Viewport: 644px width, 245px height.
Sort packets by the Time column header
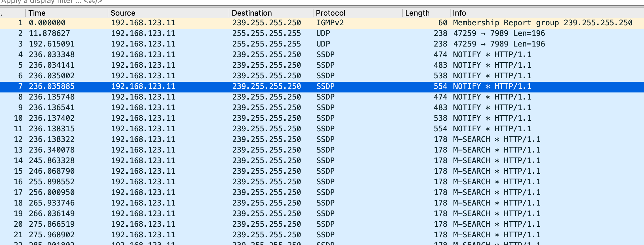click(37, 13)
